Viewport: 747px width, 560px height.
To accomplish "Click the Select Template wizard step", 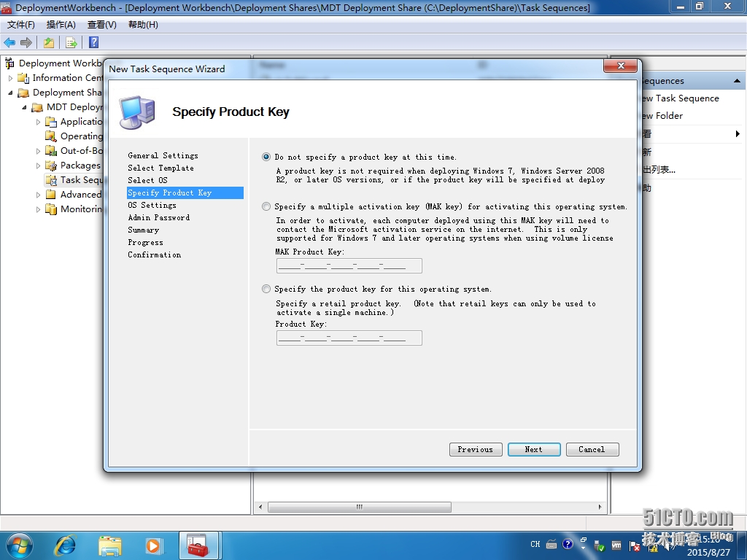I will tap(160, 168).
